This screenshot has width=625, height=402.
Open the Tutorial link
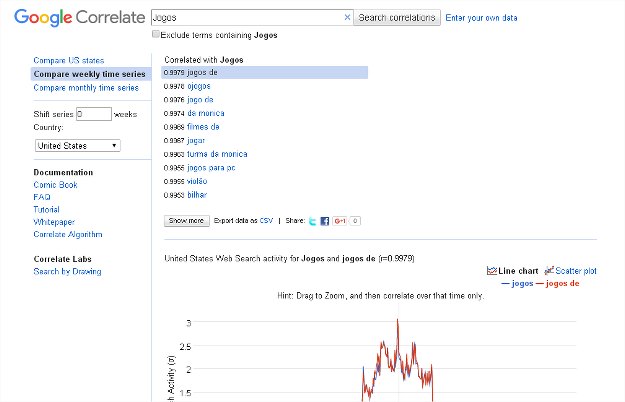(x=46, y=210)
